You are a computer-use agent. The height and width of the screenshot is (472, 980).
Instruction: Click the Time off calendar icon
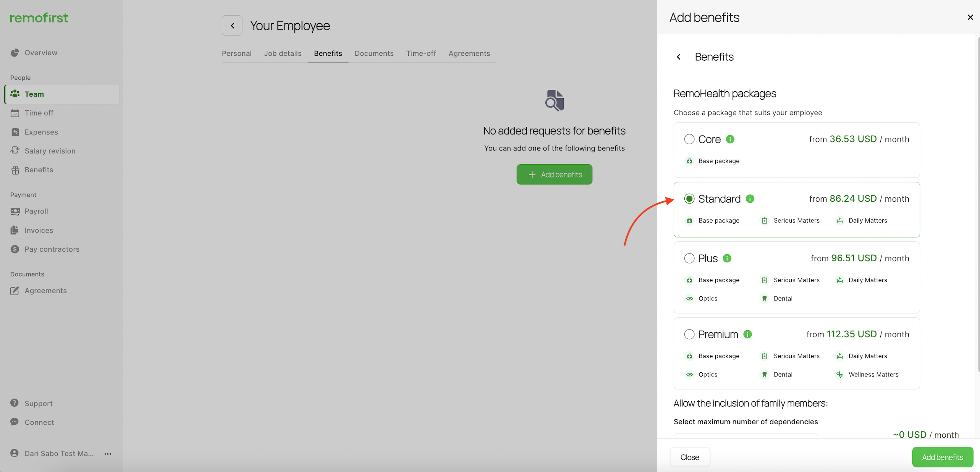point(15,113)
